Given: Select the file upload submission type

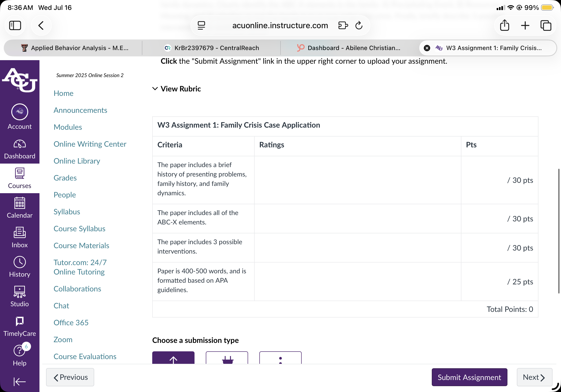Looking at the screenshot, I should click(173, 357).
